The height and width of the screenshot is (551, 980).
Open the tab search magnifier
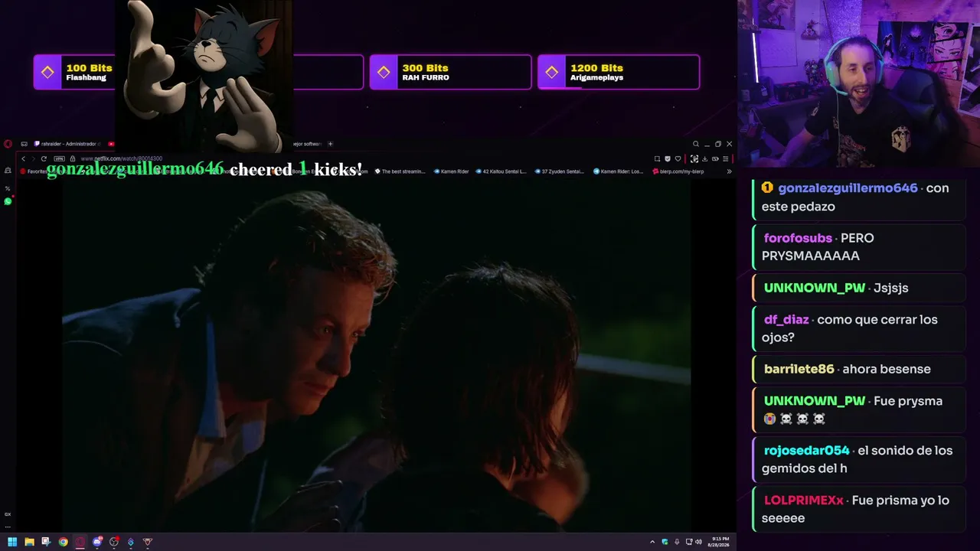695,144
